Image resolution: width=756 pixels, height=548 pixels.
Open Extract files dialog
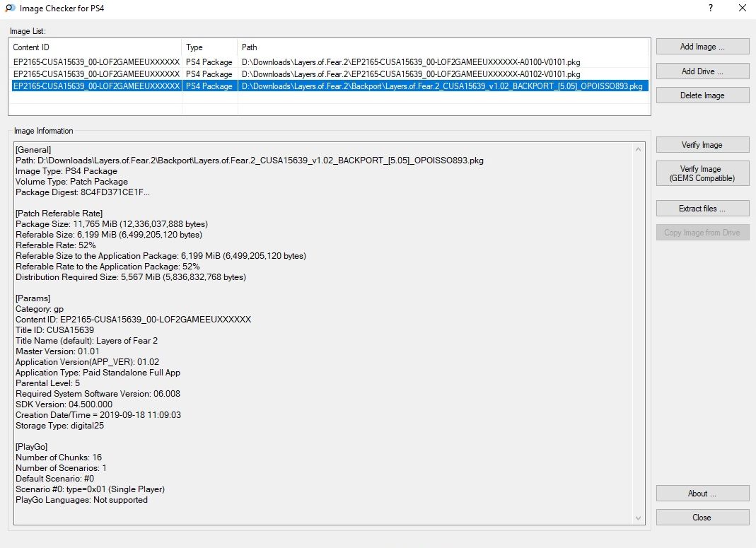[x=702, y=209]
